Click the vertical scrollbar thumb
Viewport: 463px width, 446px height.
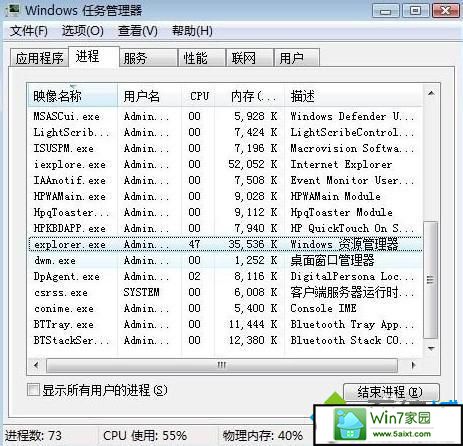(x=431, y=280)
